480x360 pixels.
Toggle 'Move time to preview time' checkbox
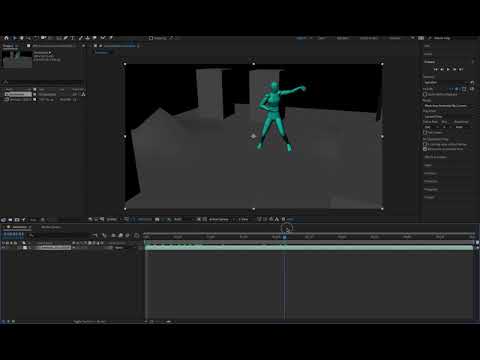pyautogui.click(x=425, y=149)
